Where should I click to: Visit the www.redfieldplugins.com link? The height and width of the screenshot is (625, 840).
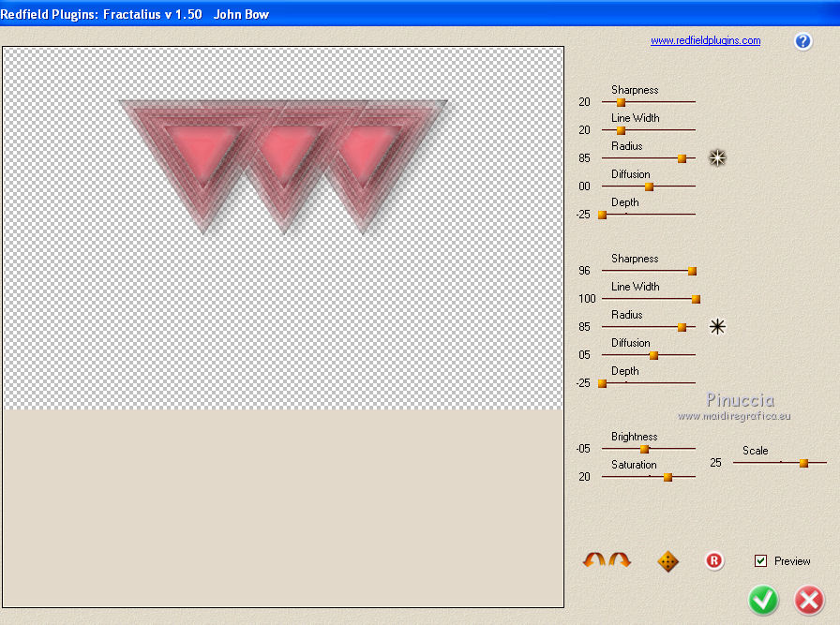[x=705, y=40]
